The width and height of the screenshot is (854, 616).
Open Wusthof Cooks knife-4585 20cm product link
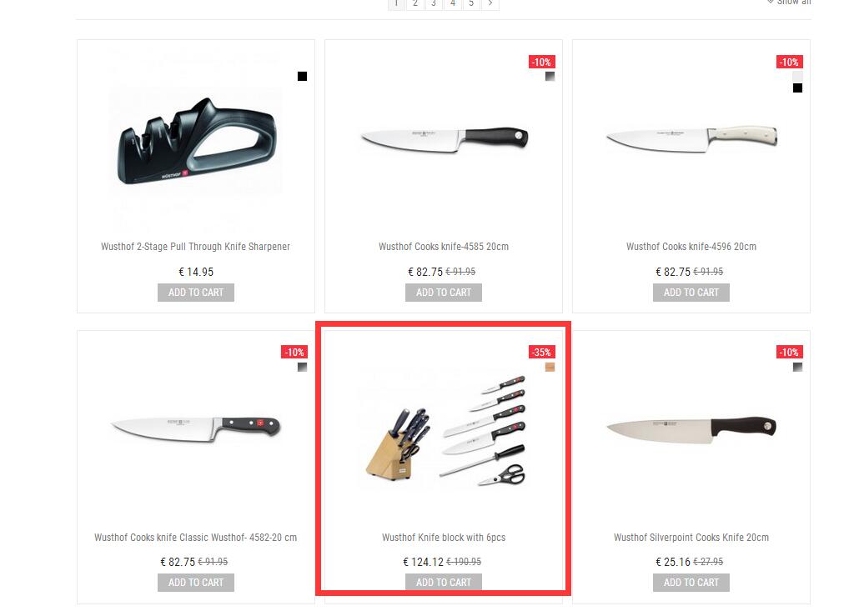(x=444, y=247)
